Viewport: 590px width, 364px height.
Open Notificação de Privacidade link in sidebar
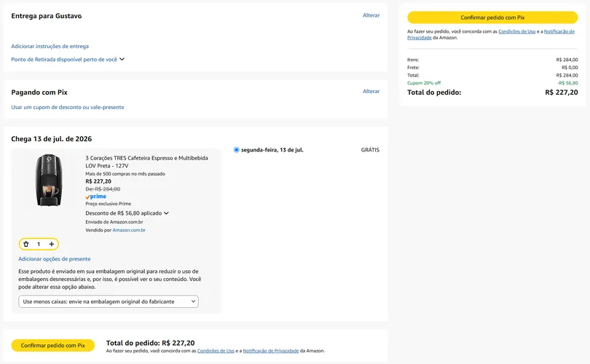[x=491, y=35]
